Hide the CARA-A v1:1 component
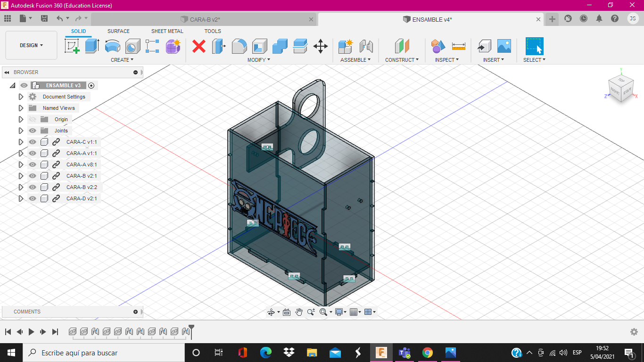The height and width of the screenshot is (362, 644). coord(33,153)
